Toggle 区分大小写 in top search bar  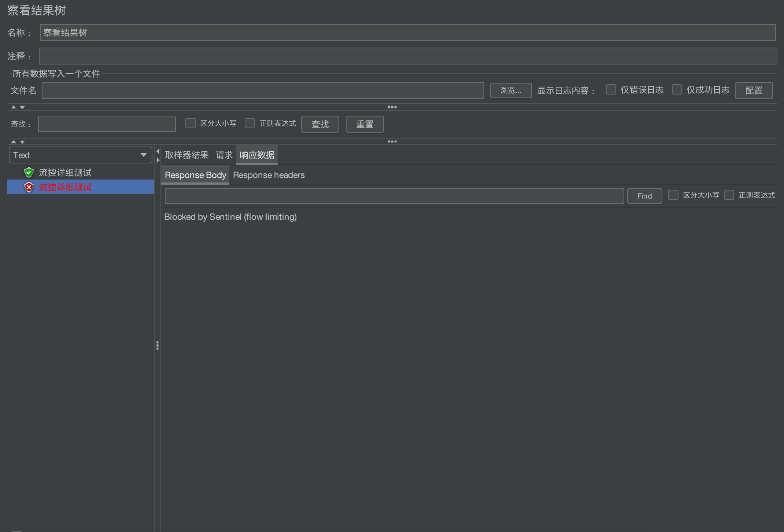190,123
